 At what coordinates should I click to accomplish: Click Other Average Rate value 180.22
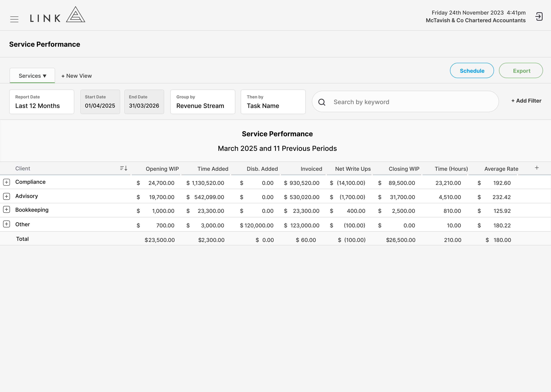pos(502,225)
